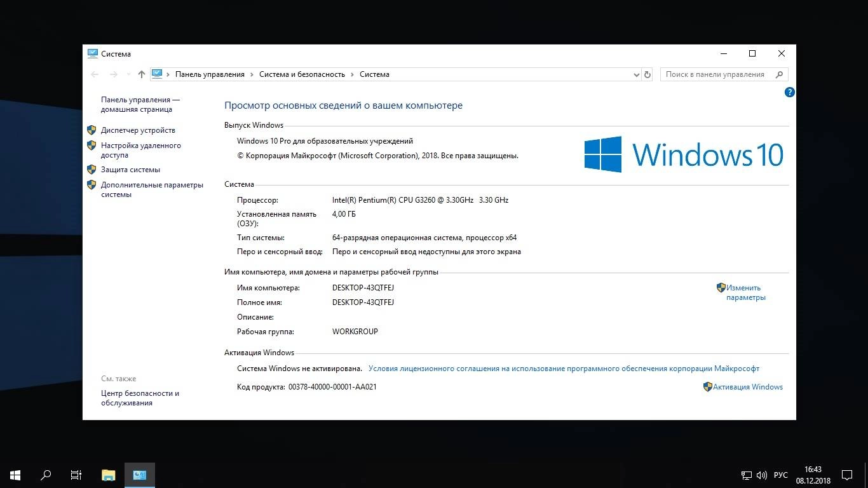Expand the chevron before 'Панель управления' breadcrumb
The height and width of the screenshot is (488, 868).
click(168, 74)
